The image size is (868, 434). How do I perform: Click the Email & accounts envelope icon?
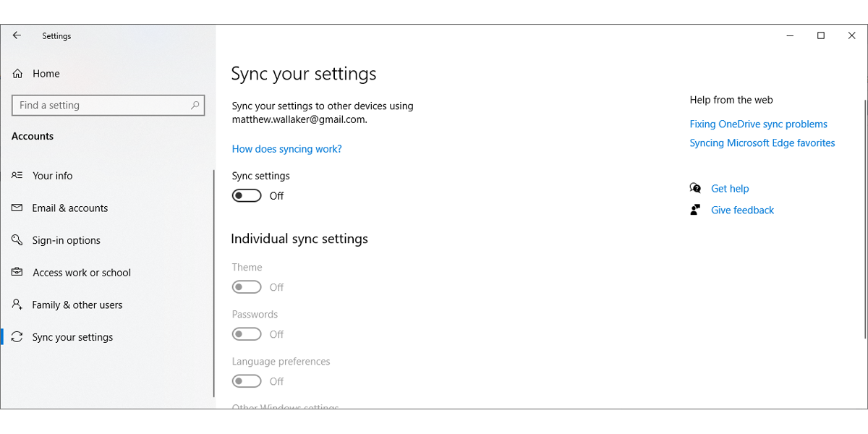click(x=17, y=208)
